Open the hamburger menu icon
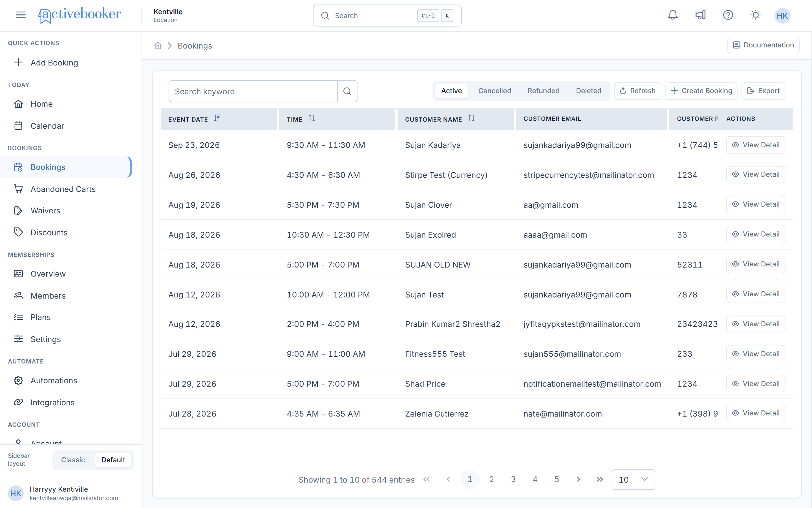This screenshot has width=812, height=508. pyautogui.click(x=21, y=15)
